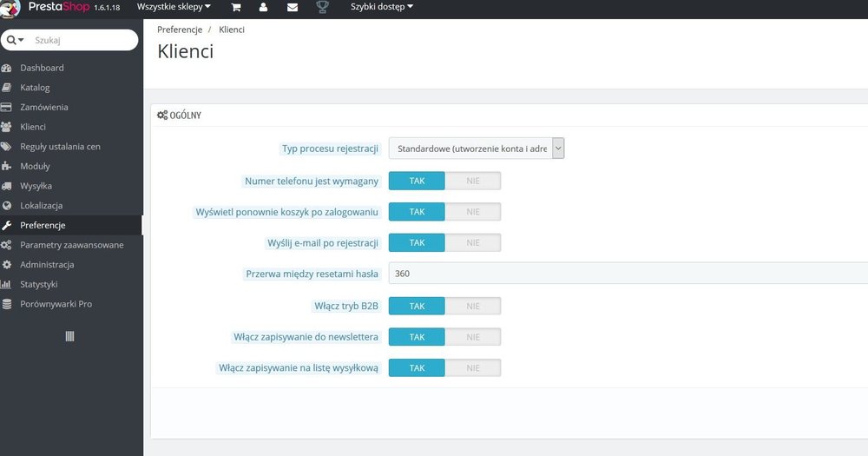
Task: Click the Porównywarki Pro database icon
Action: (x=7, y=304)
